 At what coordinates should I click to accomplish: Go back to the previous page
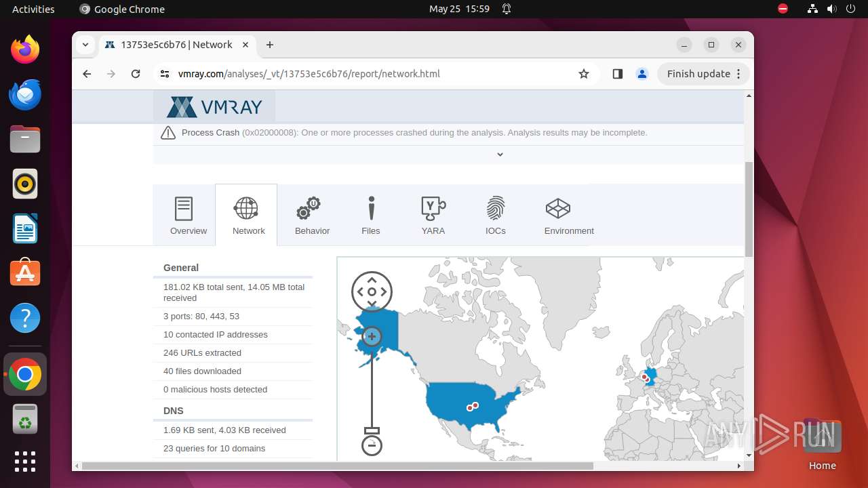pyautogui.click(x=87, y=74)
